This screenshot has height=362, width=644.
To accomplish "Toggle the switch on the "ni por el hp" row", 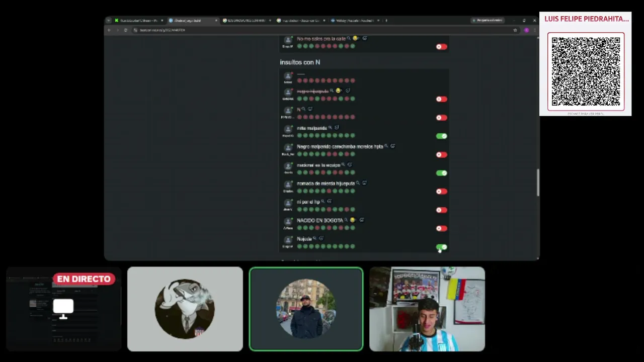I will pos(441,210).
